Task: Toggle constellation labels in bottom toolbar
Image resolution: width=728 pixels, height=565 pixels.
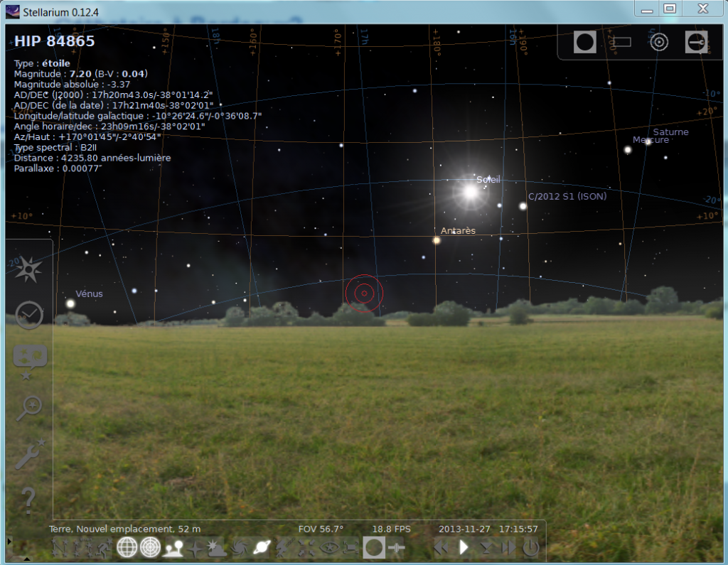Action: pos(82,548)
